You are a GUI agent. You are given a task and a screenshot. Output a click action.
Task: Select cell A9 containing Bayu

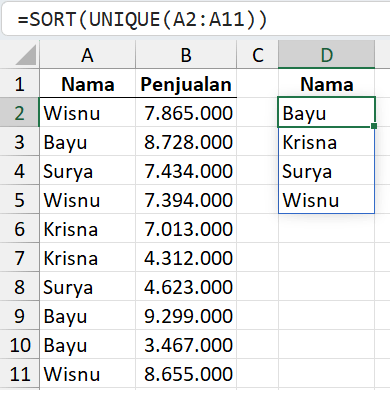point(87,315)
